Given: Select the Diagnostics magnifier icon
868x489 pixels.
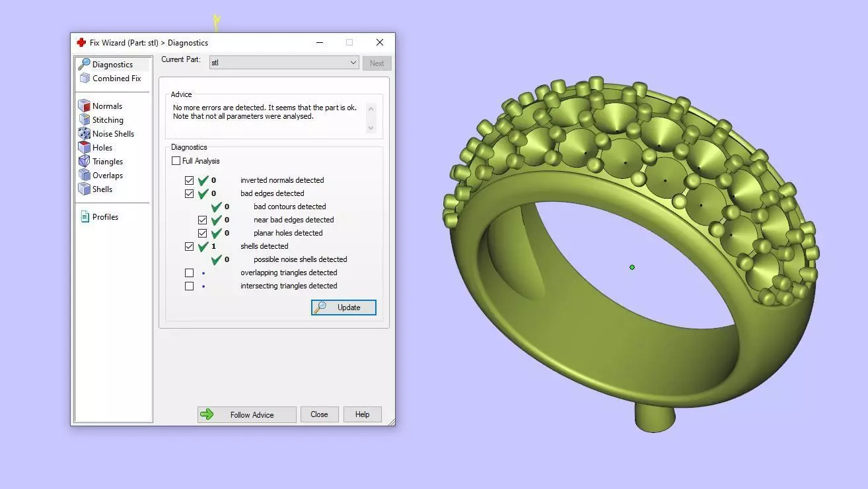Looking at the screenshot, I should click(x=84, y=64).
